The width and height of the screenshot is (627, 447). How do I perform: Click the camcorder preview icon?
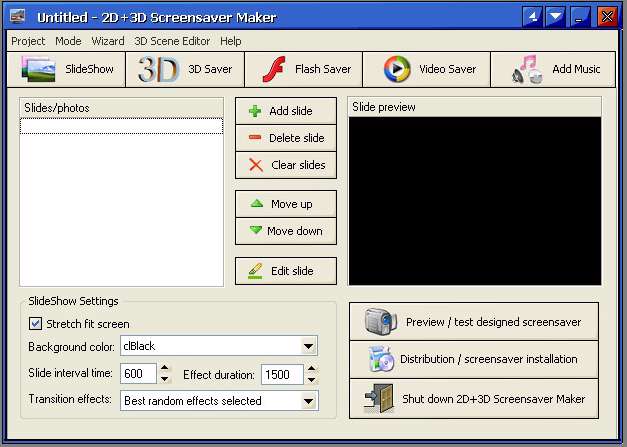[x=380, y=321]
